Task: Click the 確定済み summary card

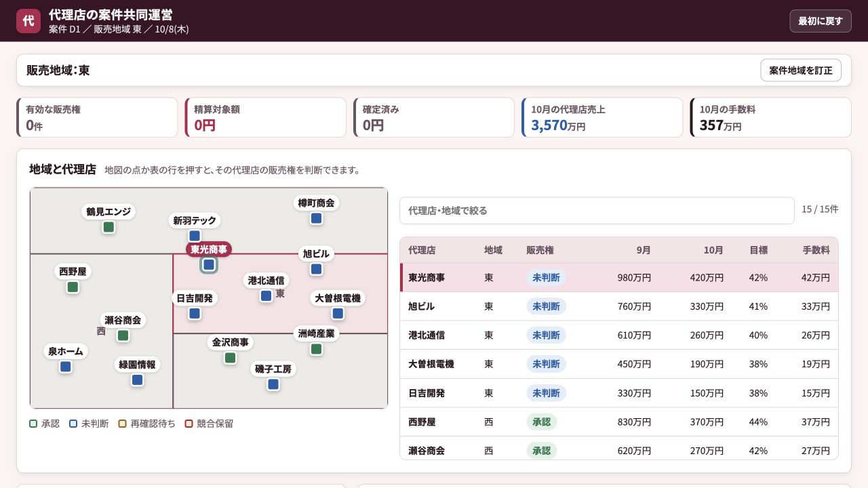Action: coord(433,117)
